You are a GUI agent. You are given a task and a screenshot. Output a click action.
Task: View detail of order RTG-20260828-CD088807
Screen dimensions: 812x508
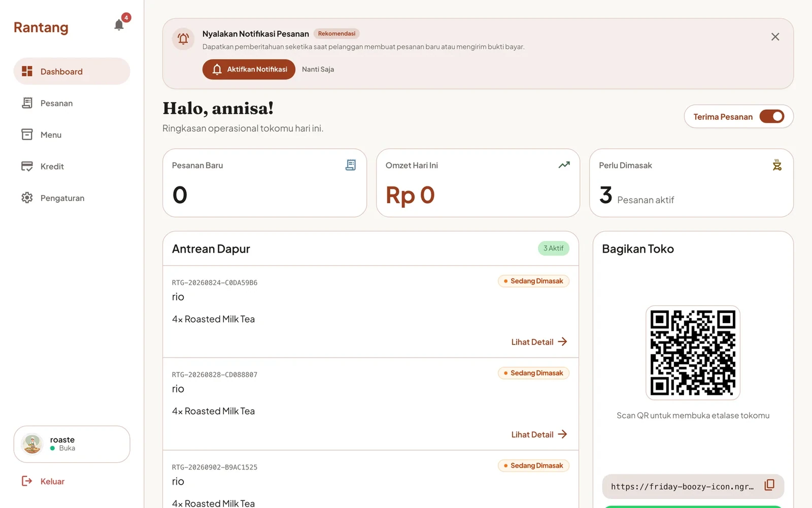pos(539,434)
